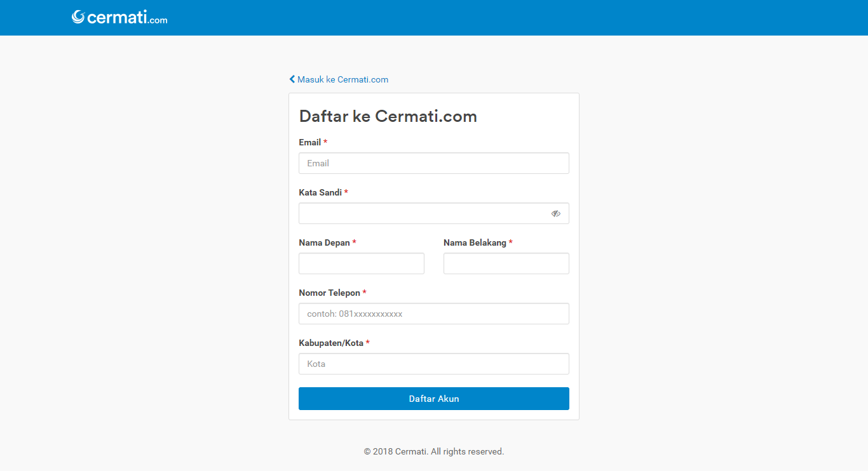868x471 pixels.
Task: Click the back chevron beside Masuk link
Action: pos(292,79)
